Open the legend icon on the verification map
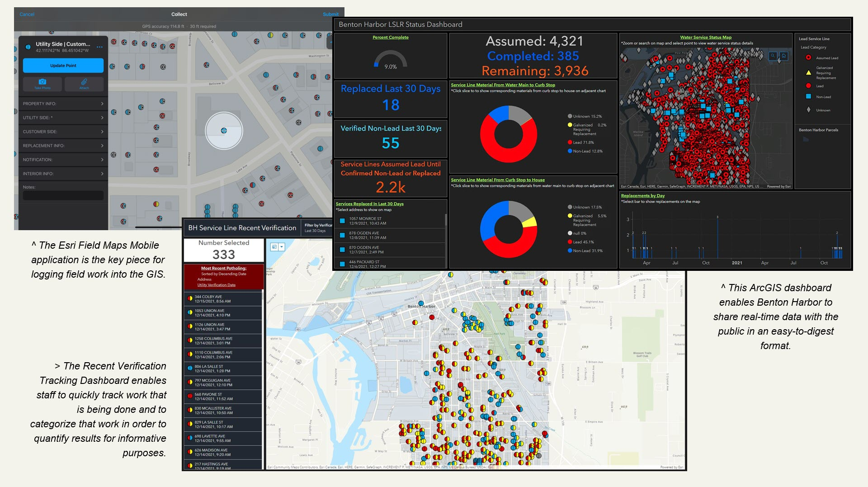The height and width of the screenshot is (487, 868). click(274, 247)
